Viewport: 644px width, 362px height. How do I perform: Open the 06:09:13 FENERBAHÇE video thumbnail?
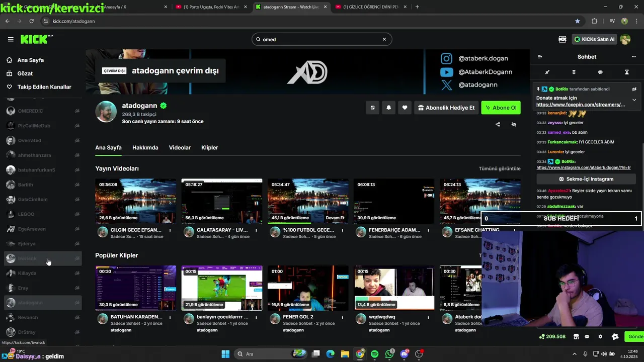[394, 201]
